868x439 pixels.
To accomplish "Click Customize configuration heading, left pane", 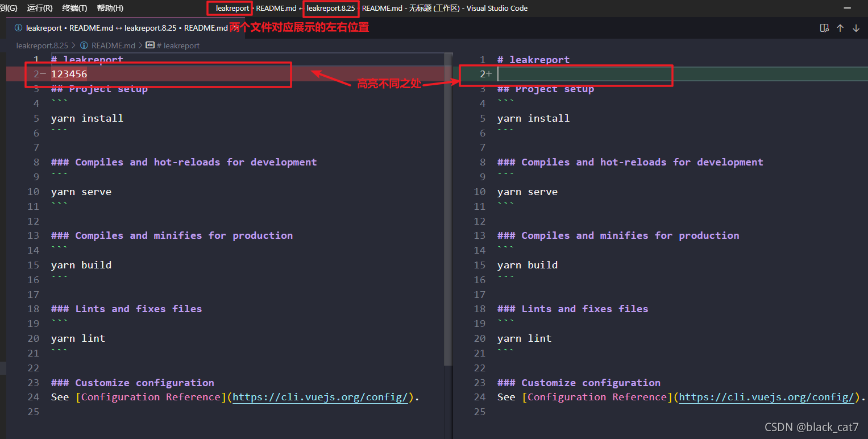I will pos(132,383).
